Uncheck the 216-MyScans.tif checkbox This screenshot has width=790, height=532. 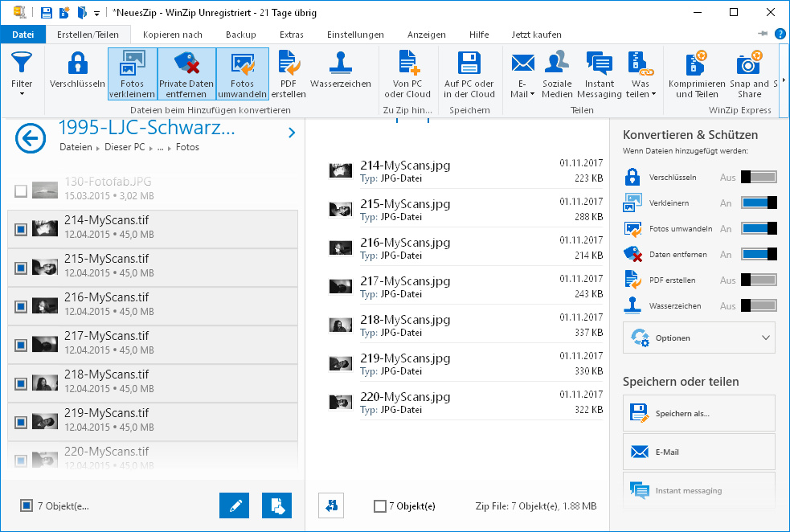tap(21, 307)
